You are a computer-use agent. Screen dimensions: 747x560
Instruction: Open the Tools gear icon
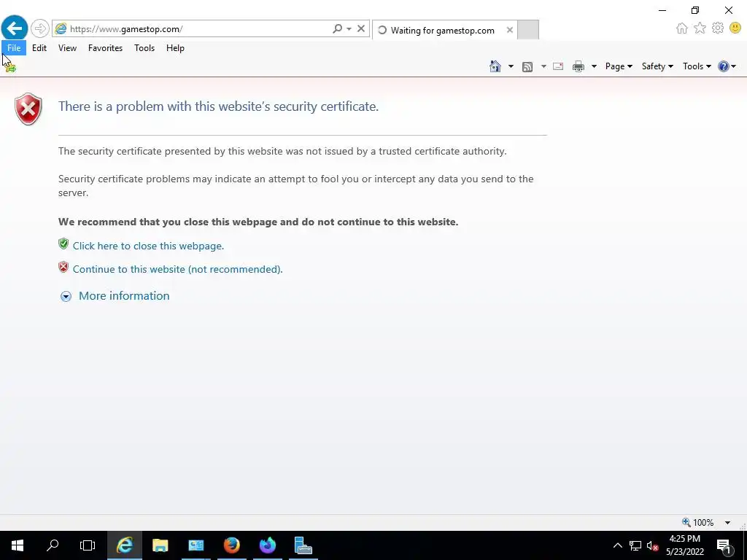tap(718, 28)
